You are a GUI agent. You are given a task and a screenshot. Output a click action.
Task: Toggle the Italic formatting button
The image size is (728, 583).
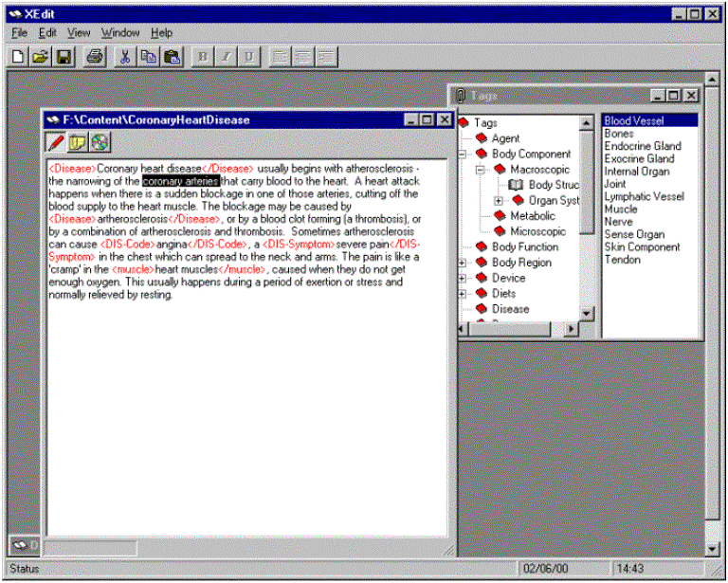point(226,57)
